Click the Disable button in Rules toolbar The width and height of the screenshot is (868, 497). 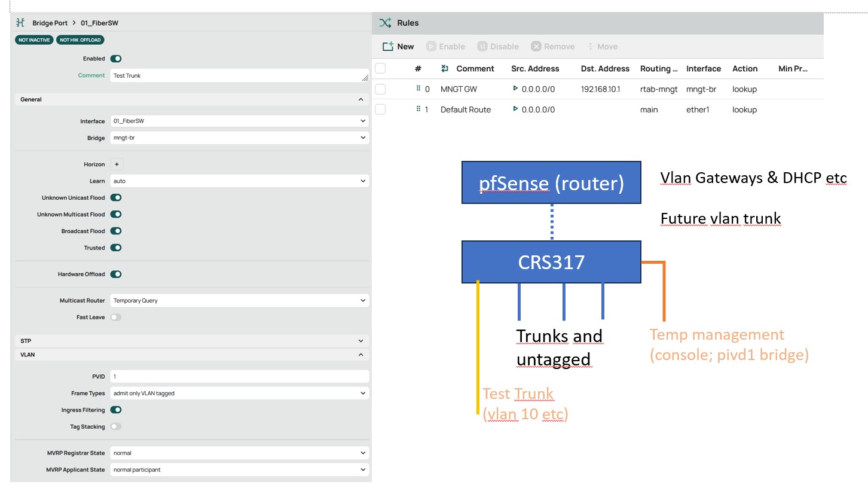point(498,46)
